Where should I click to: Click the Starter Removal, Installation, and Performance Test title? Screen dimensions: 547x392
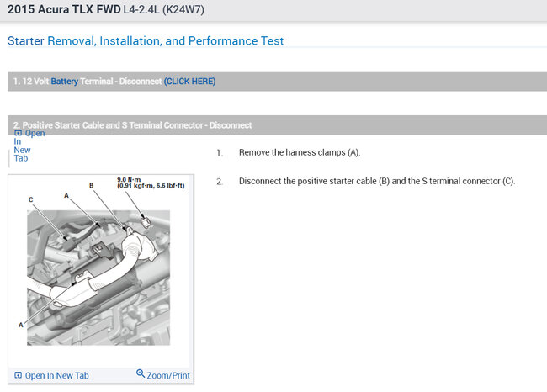(x=146, y=41)
